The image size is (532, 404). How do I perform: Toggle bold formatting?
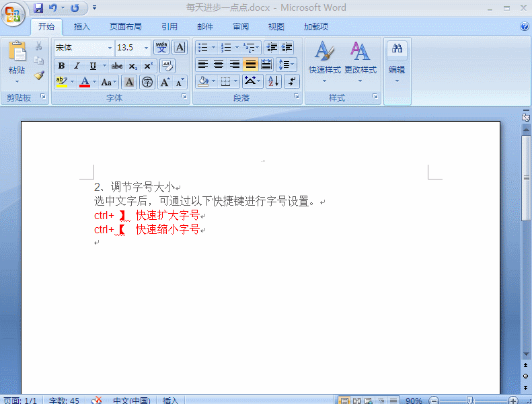tap(61, 65)
